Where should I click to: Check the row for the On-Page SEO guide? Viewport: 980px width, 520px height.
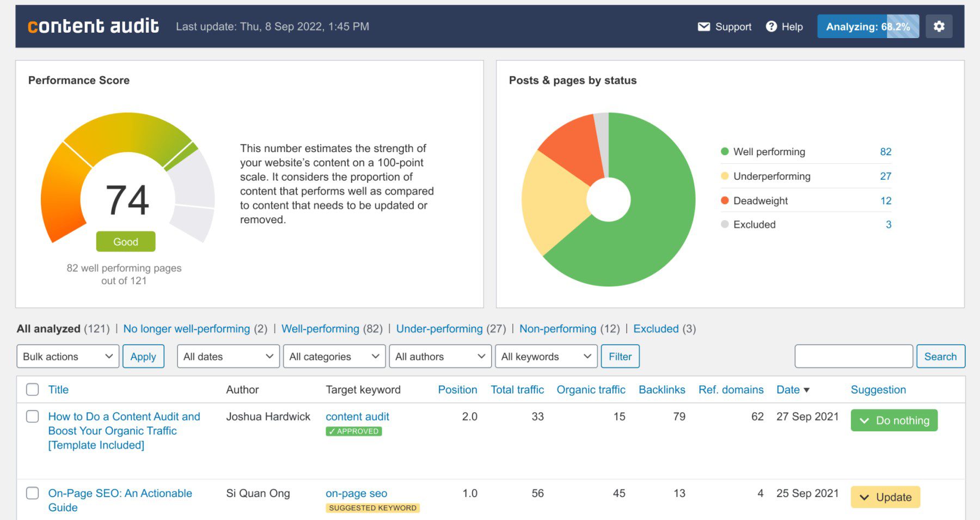(32, 493)
